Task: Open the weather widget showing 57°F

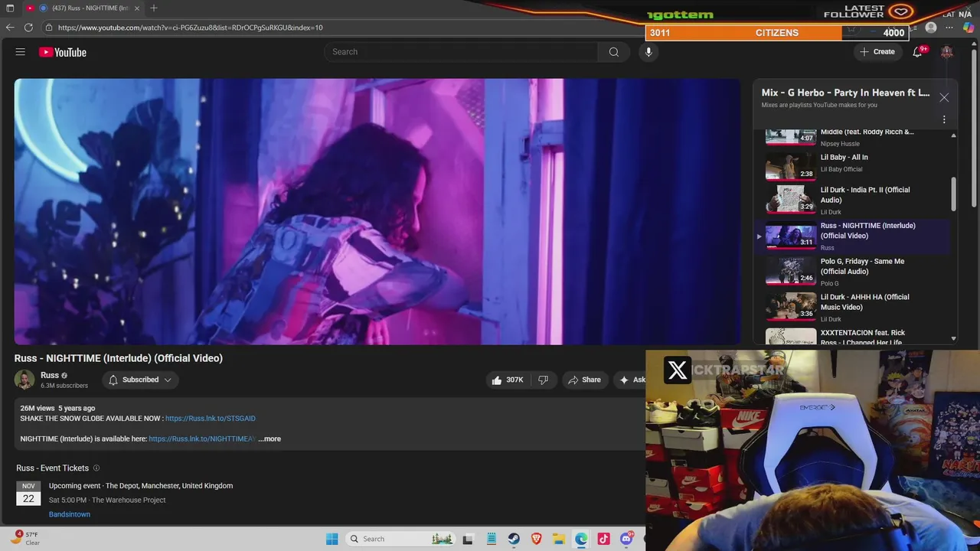Action: coord(24,538)
